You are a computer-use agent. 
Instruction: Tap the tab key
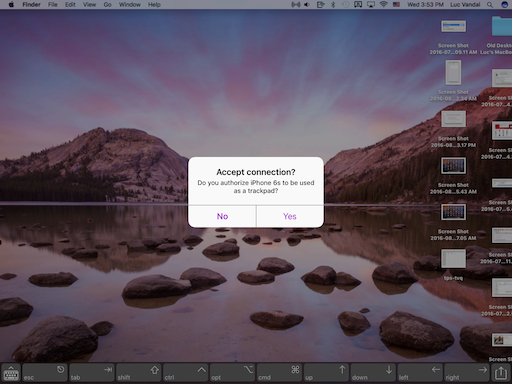(92, 373)
